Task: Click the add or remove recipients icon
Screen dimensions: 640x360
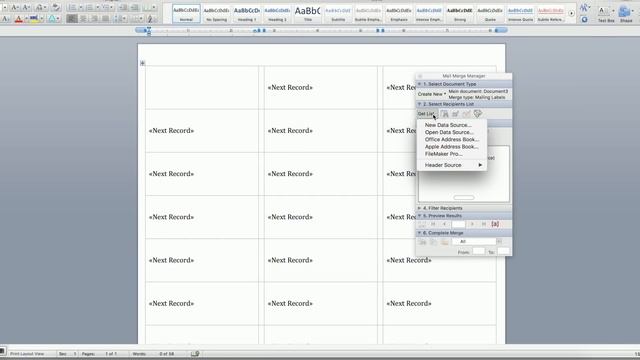Action: point(467,114)
